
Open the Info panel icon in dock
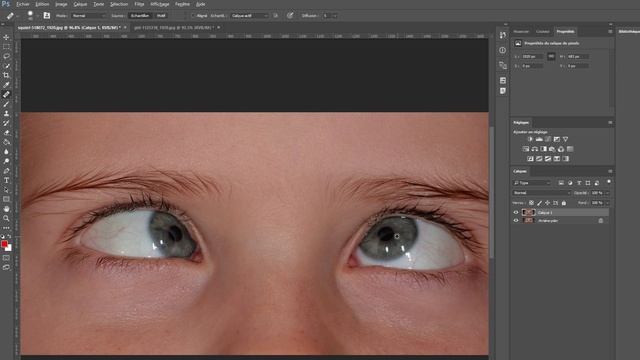click(x=502, y=50)
